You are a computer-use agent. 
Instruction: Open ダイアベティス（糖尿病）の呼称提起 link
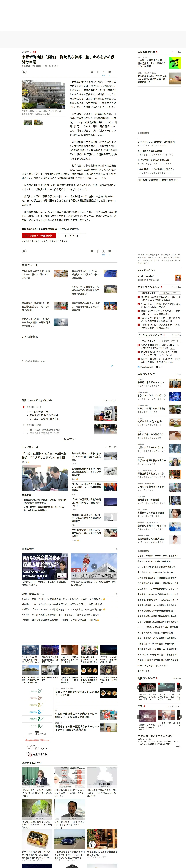[156, 142]
